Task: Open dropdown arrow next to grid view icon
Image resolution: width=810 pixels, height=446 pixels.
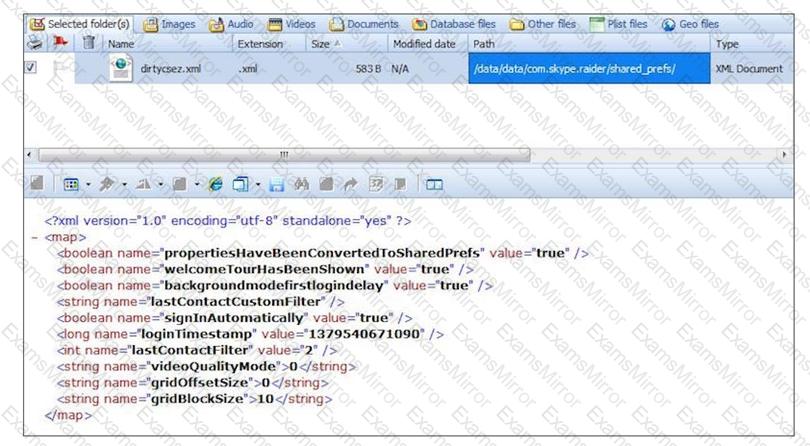Action: [x=87, y=185]
